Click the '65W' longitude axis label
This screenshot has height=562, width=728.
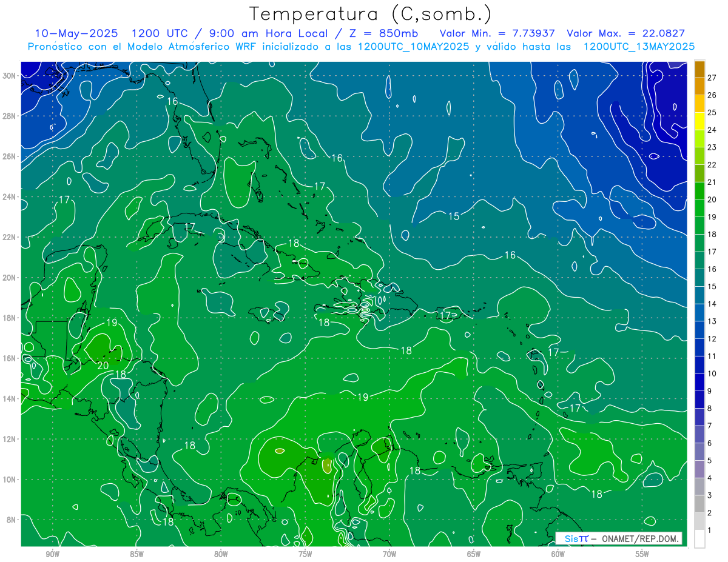474,554
